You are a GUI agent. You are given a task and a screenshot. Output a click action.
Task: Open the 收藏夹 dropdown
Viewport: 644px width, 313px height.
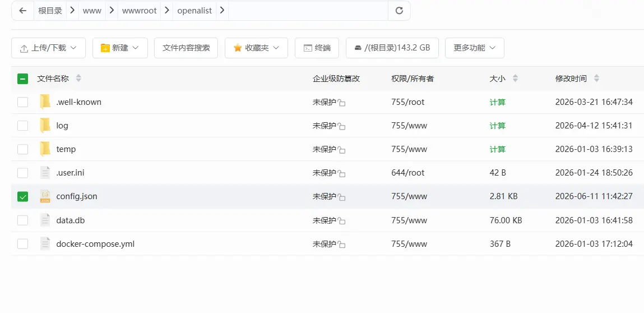[x=256, y=48]
